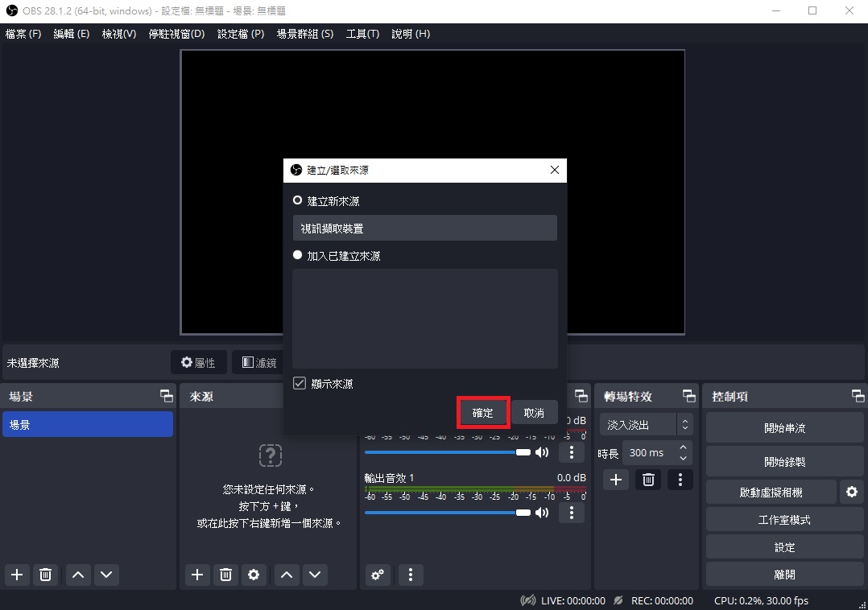
Task: Click the LIVE: 00:00:00 status text
Action: point(573,600)
